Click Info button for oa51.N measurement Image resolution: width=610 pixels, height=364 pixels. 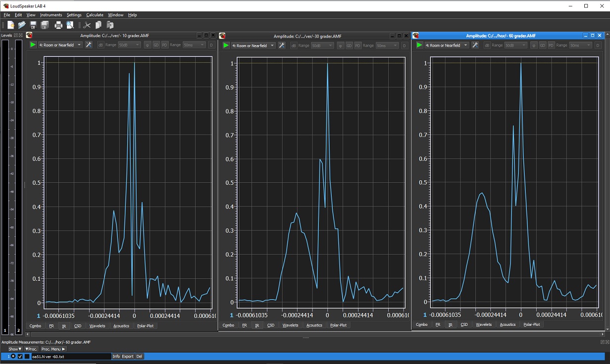pyautogui.click(x=116, y=357)
